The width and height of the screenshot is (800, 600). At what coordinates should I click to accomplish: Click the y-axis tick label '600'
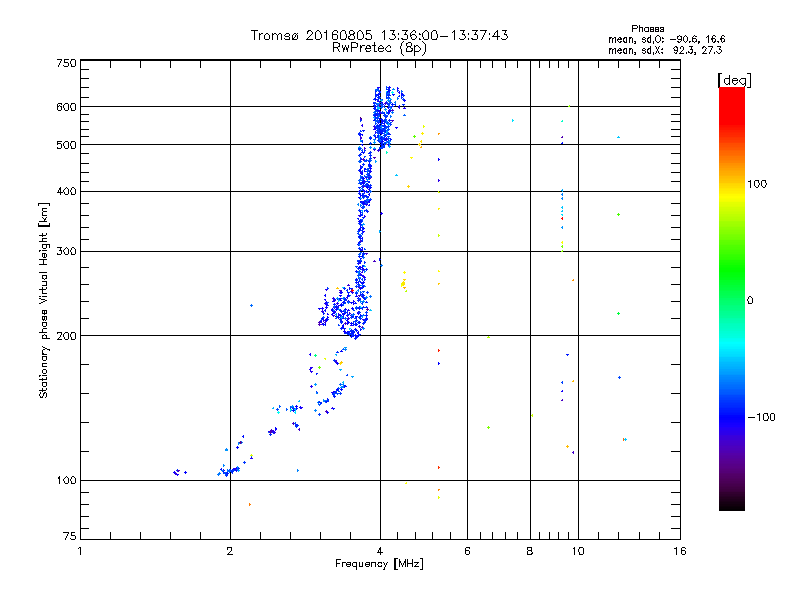[66, 107]
